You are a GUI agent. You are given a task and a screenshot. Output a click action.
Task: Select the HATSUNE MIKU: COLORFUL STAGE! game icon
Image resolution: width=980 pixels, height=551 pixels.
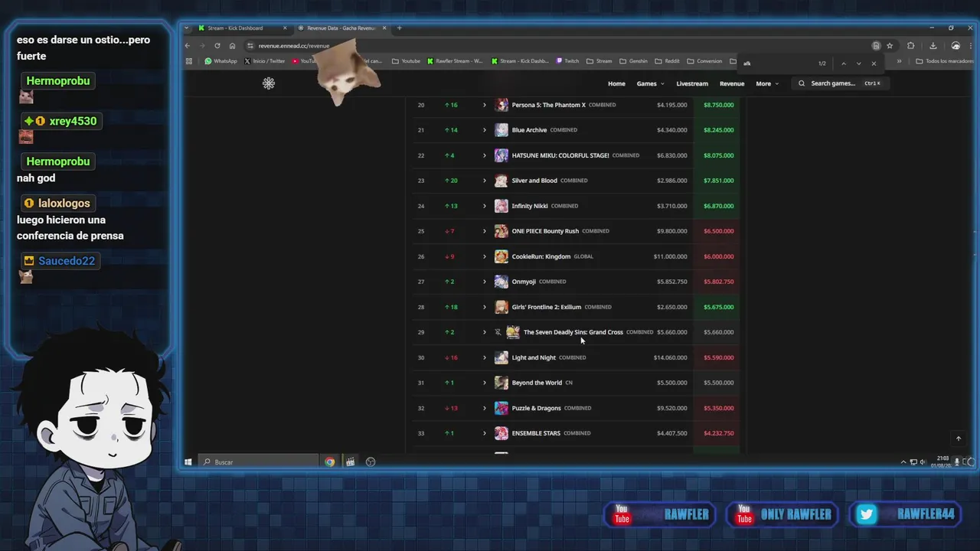point(501,155)
